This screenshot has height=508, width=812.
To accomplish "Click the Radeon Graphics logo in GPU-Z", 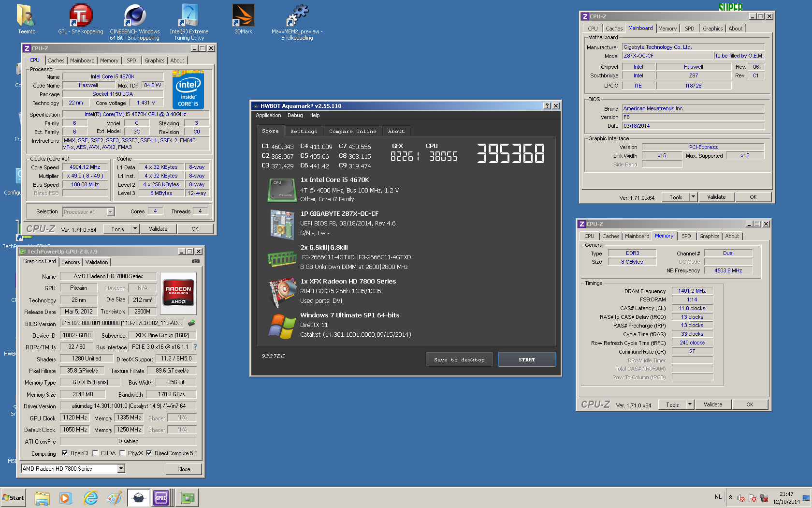I will coord(178,292).
